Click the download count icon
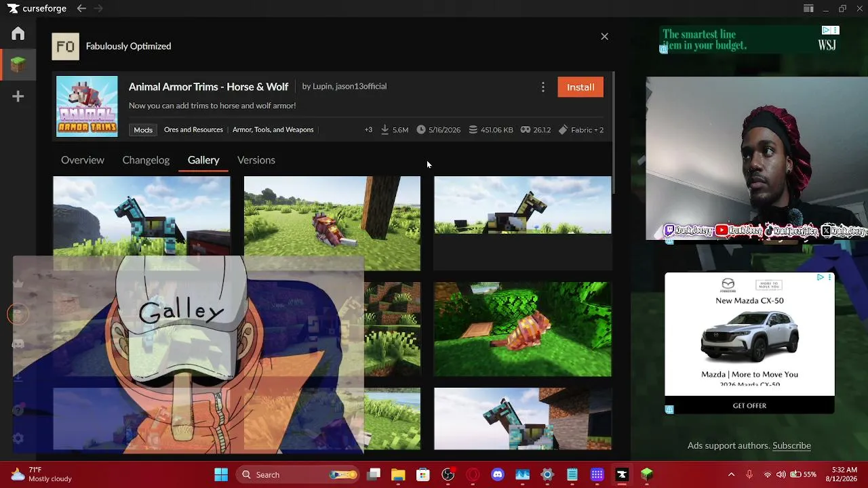Screen dimensions: 868x488 point(384,129)
